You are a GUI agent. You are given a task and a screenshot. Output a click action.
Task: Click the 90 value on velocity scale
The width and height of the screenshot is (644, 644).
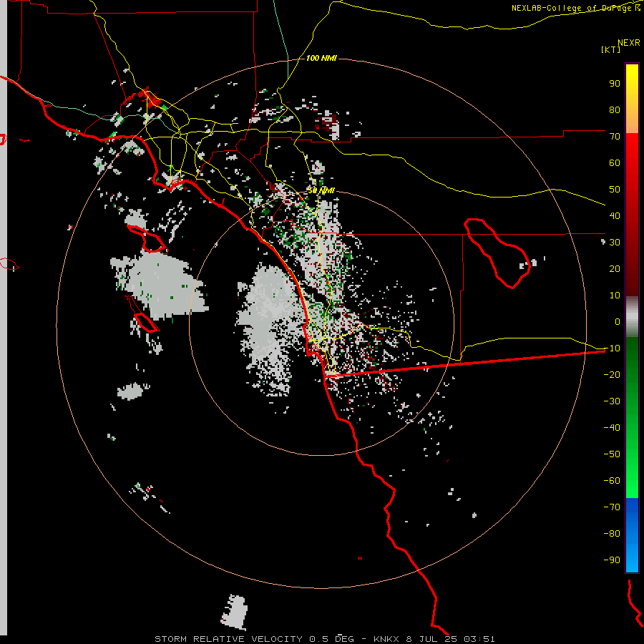point(615,84)
